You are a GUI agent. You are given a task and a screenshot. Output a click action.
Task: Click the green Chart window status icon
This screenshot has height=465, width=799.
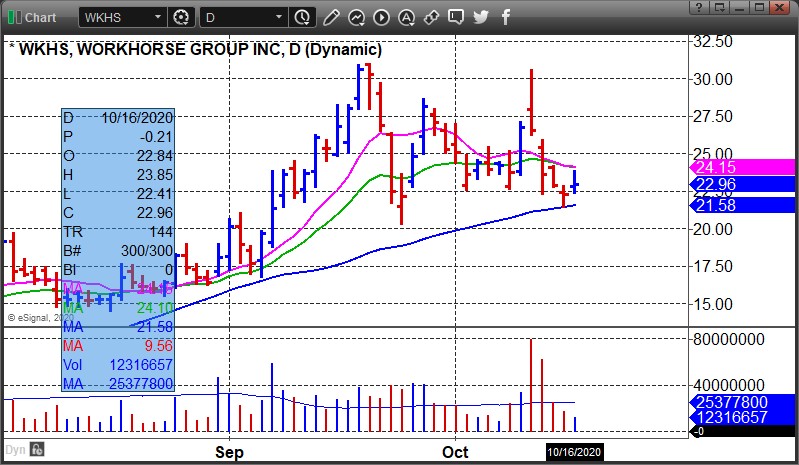click(x=14, y=17)
